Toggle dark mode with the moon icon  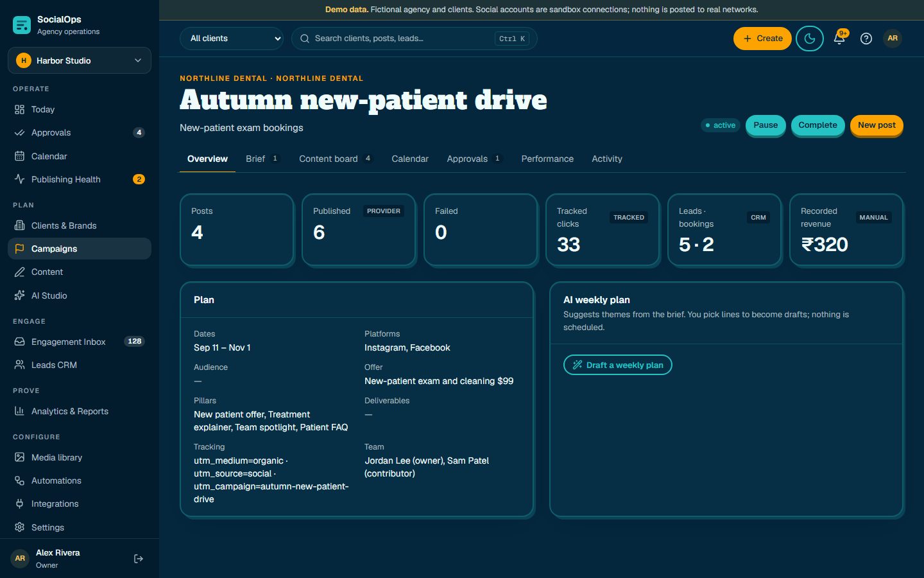click(x=810, y=39)
